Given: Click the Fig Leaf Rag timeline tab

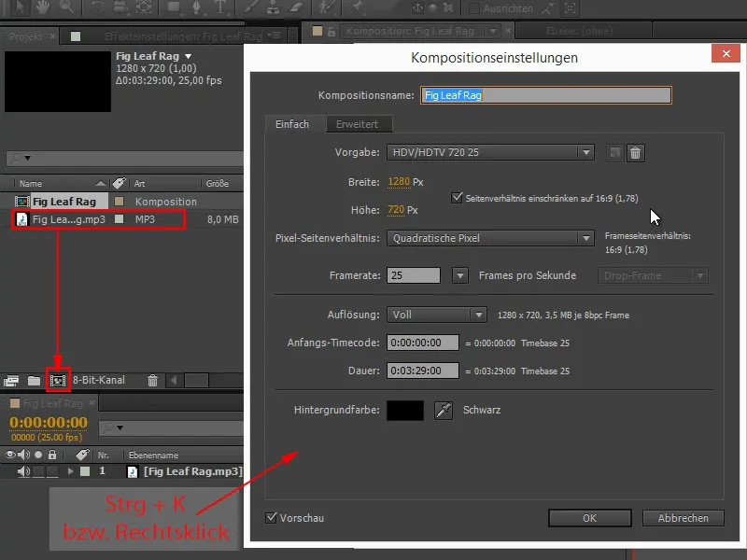Looking at the screenshot, I should click(x=53, y=403).
